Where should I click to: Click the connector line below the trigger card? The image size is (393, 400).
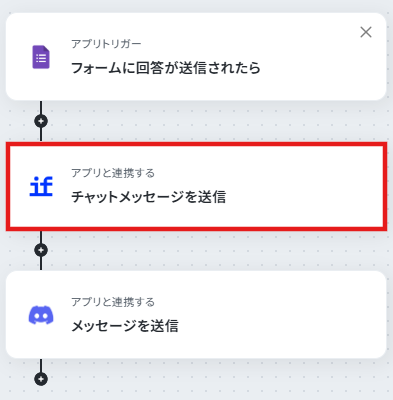tap(41, 107)
